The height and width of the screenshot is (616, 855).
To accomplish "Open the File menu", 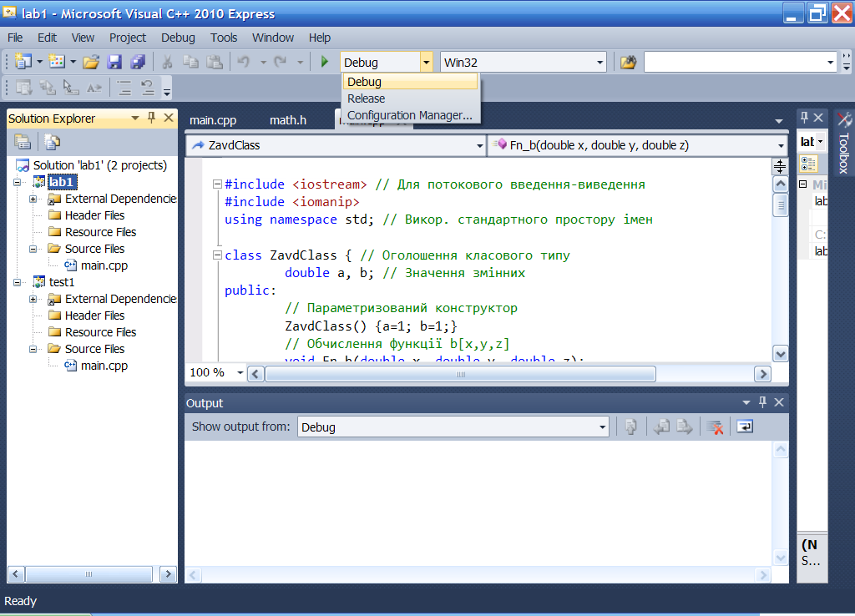I will (15, 38).
